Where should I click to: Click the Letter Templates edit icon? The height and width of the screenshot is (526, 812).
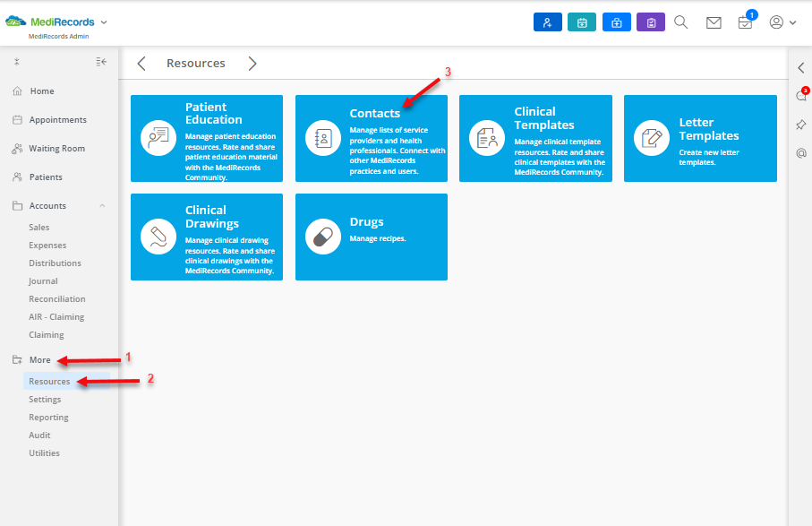point(652,138)
